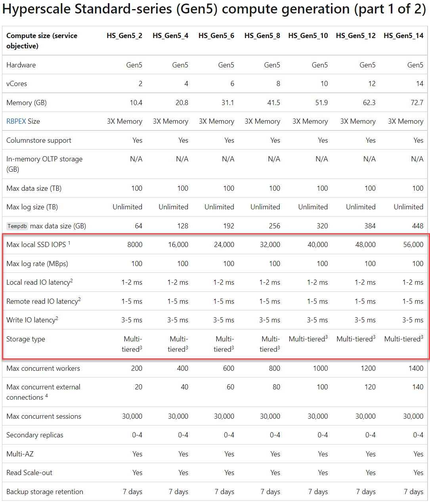This screenshot has width=430, height=504.
Task: Click the Multi-AZ row label
Action: click(x=20, y=454)
